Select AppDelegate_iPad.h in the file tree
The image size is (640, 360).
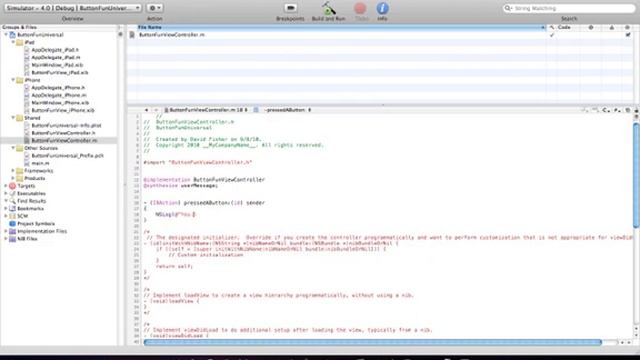tap(55, 50)
